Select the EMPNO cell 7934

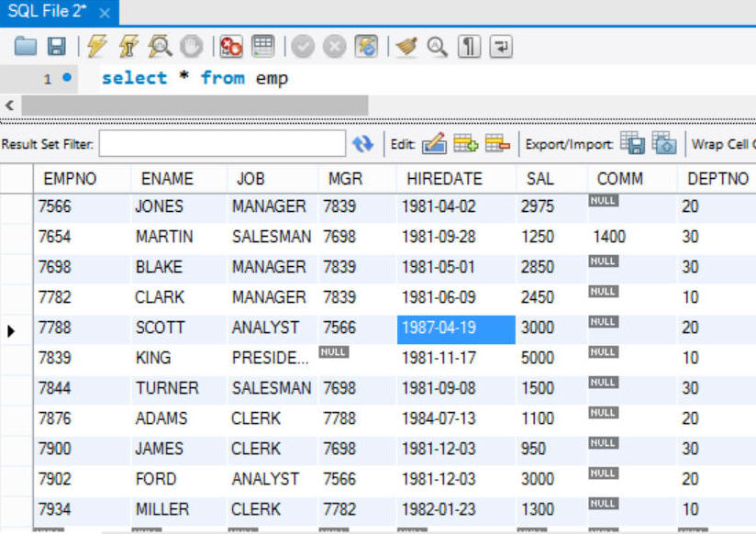[82, 510]
